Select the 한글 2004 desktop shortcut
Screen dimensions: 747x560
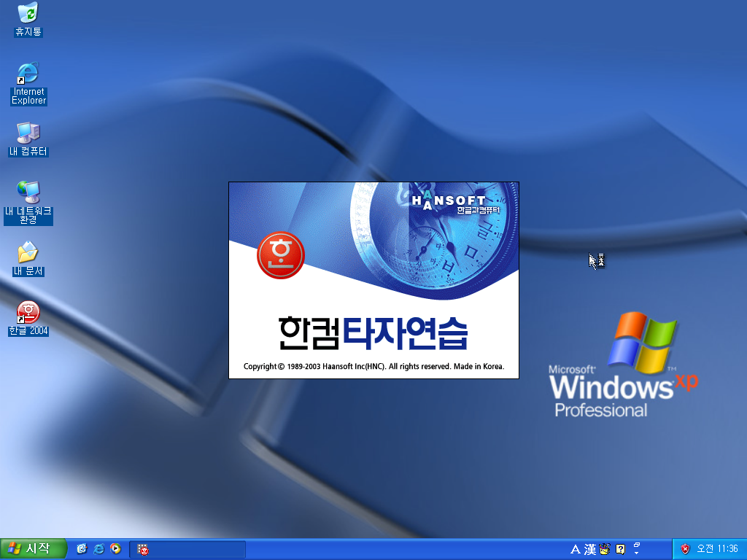click(28, 319)
